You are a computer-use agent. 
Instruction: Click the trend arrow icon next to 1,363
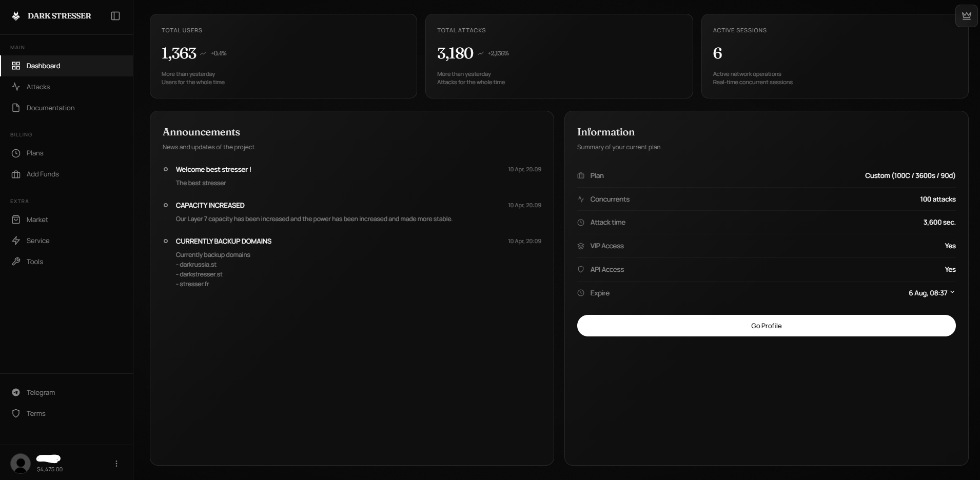click(x=203, y=53)
